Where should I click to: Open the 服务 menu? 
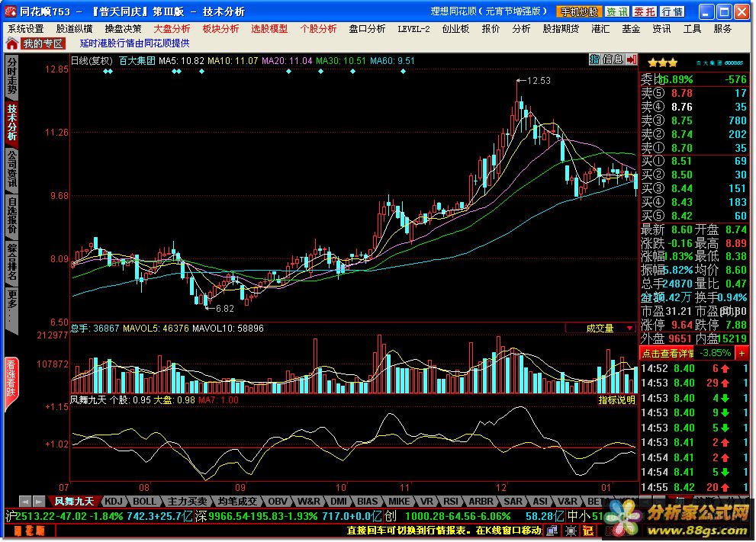tap(722, 29)
